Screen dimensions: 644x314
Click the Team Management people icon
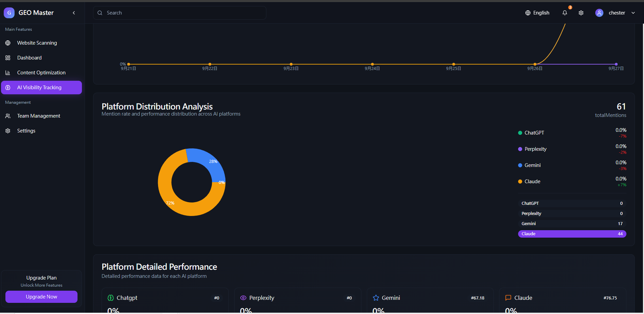coord(8,116)
